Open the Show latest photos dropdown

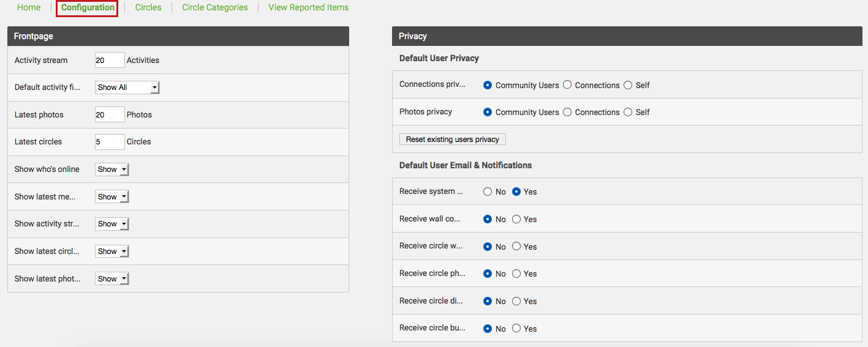pyautogui.click(x=112, y=278)
